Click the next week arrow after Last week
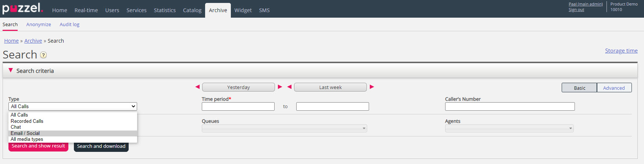This screenshot has width=644, height=164. [x=372, y=87]
